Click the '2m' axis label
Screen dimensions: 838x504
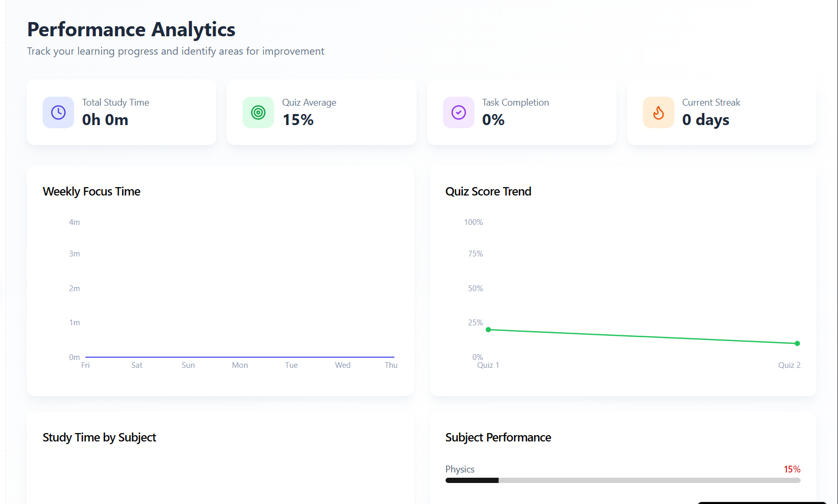(x=75, y=289)
